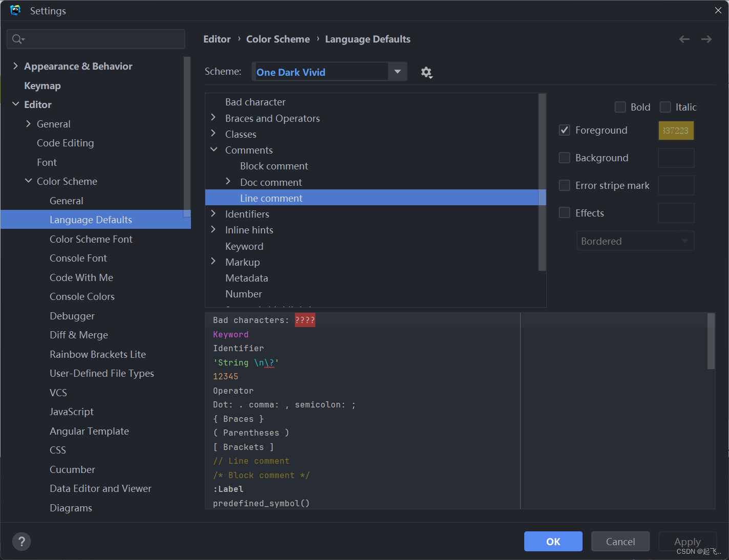Click the Color Scheme breadcrumb

coord(278,39)
